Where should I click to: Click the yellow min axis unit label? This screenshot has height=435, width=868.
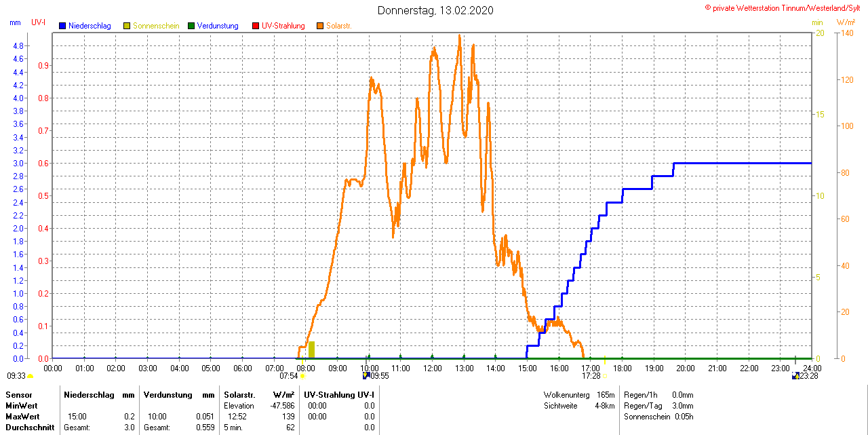click(x=817, y=22)
